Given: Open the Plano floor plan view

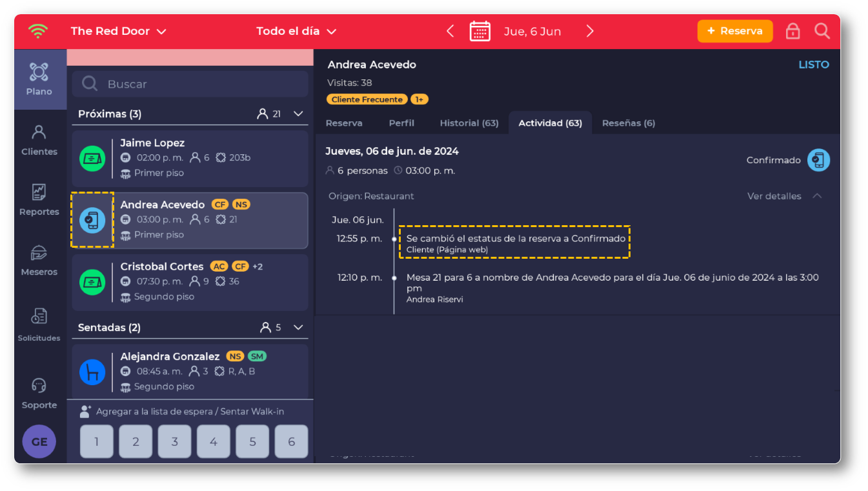Looking at the screenshot, I should [x=39, y=79].
